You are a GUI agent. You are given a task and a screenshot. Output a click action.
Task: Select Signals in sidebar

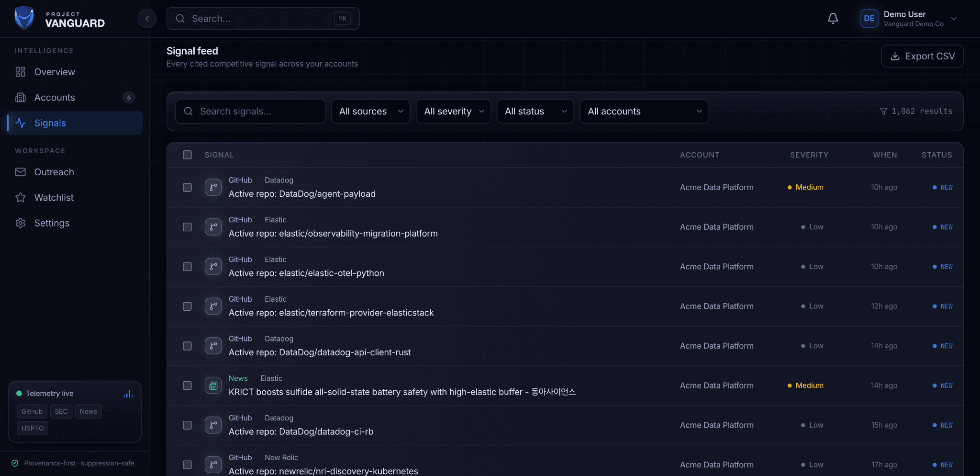pos(75,123)
